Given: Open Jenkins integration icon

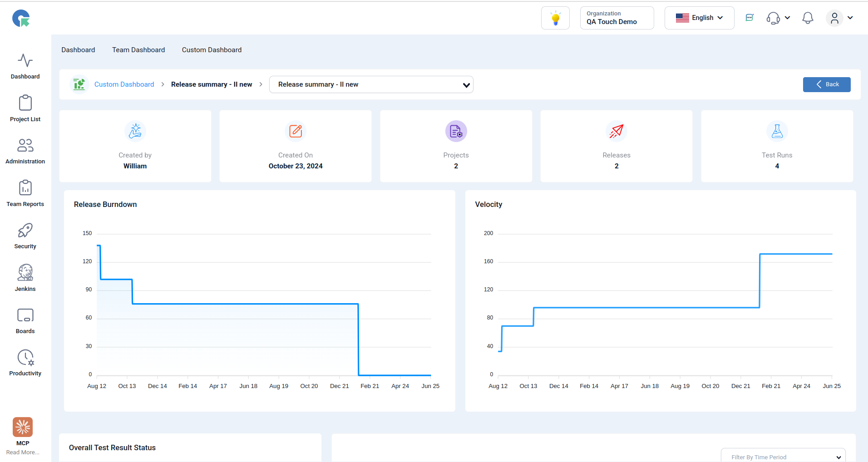Looking at the screenshot, I should 25,273.
